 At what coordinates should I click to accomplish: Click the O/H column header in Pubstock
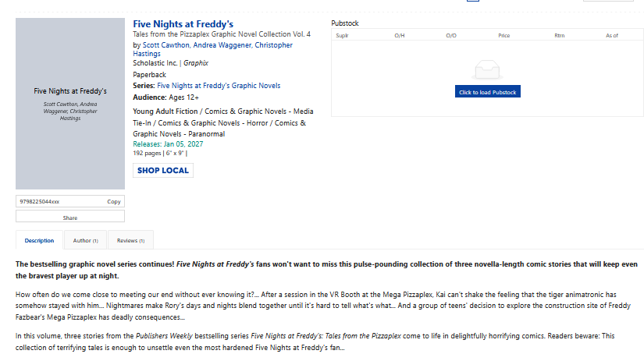(400, 36)
